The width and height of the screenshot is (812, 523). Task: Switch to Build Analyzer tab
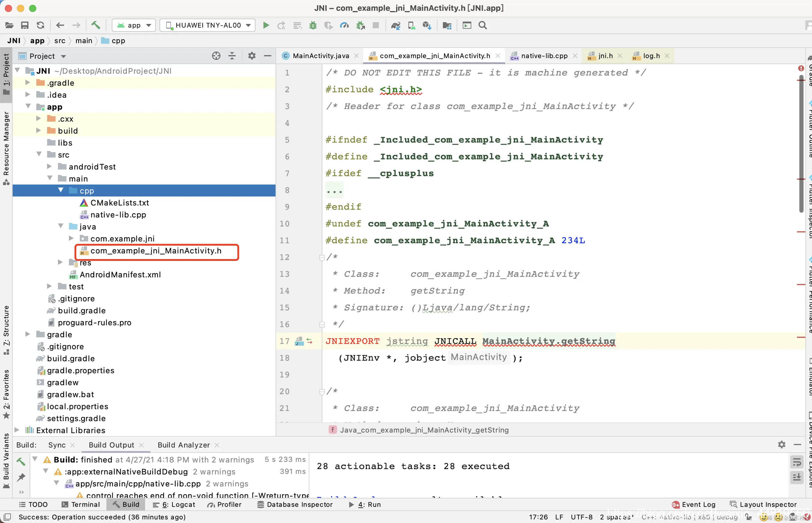pyautogui.click(x=184, y=445)
